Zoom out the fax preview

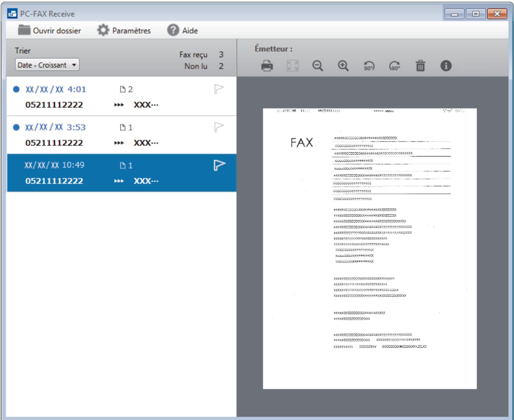point(318,66)
